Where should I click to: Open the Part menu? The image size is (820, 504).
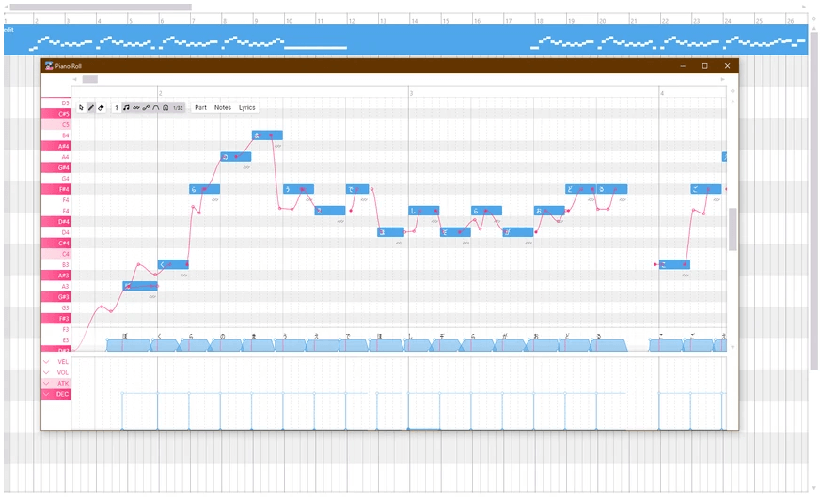200,108
